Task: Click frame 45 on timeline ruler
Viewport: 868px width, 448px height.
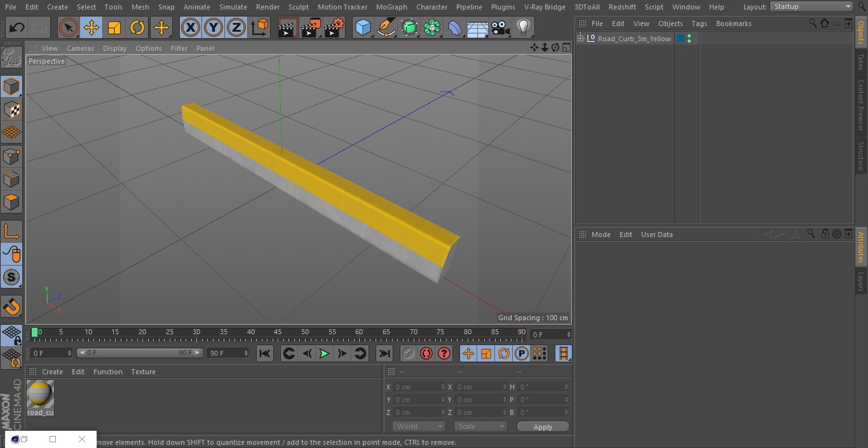Action: tap(278, 332)
